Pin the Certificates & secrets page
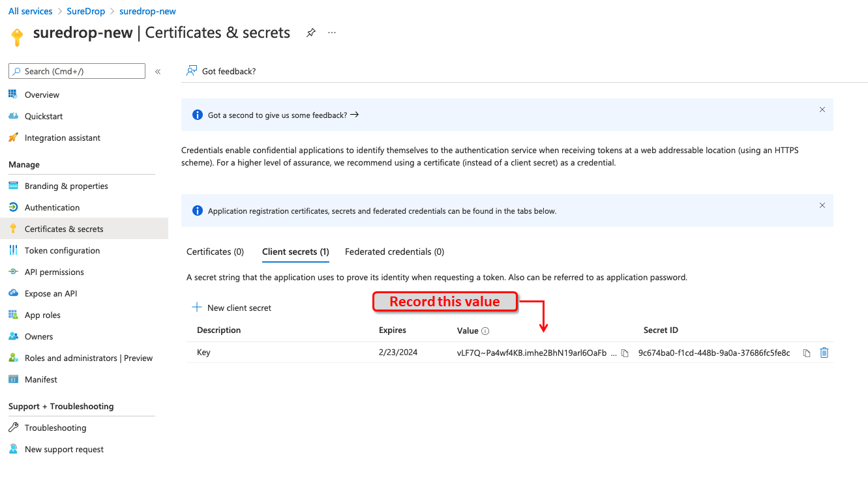The width and height of the screenshot is (868, 492). [x=311, y=33]
